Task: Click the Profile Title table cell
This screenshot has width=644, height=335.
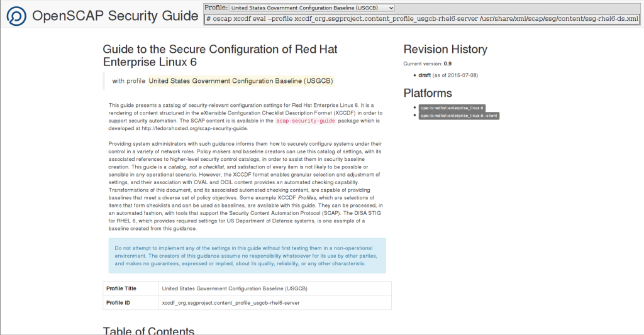Action: 131,288
